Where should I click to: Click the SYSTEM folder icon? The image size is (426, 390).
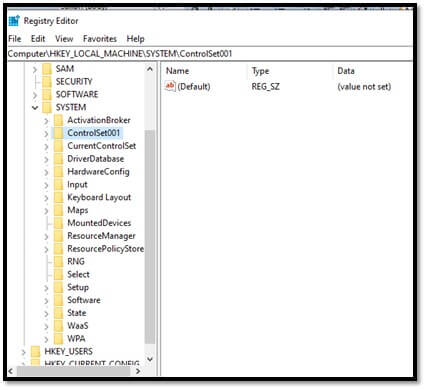click(47, 107)
